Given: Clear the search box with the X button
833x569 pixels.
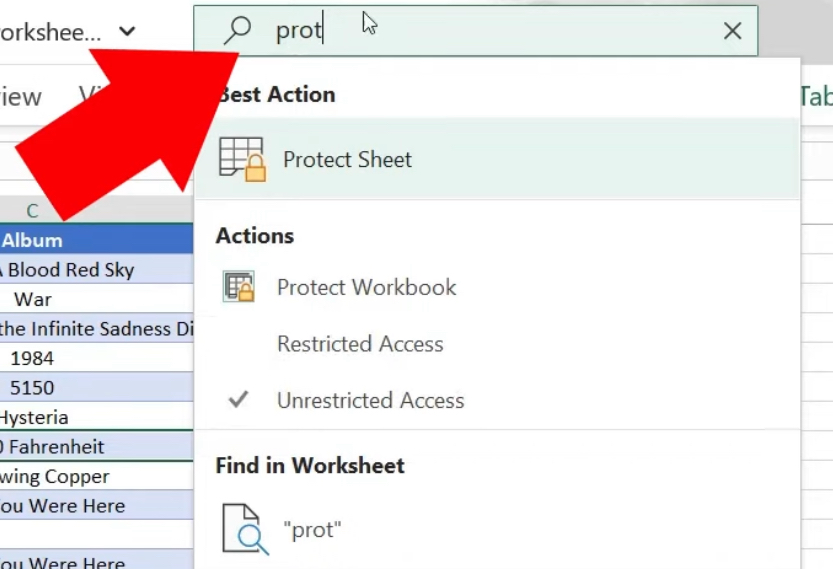Looking at the screenshot, I should (x=732, y=31).
